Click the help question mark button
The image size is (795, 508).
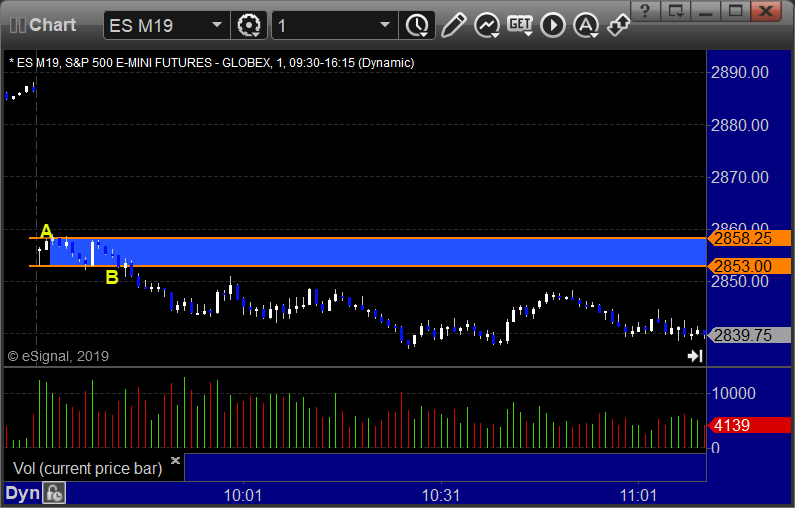pos(645,11)
